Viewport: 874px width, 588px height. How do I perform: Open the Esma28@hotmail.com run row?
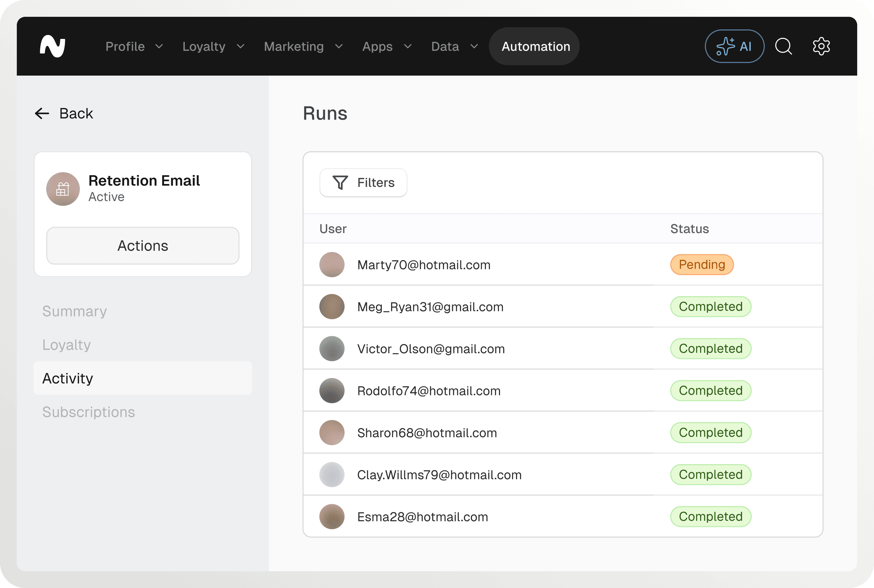422,517
